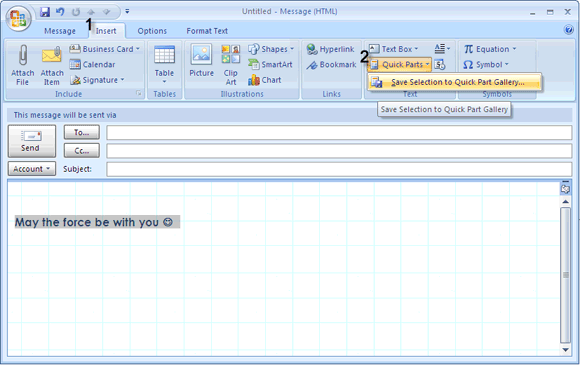Customize the Quick Access Toolbar
580x365 pixels.
[127, 11]
